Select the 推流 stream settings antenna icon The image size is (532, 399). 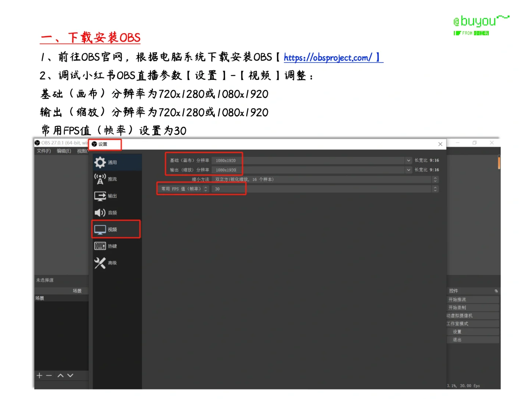click(100, 179)
